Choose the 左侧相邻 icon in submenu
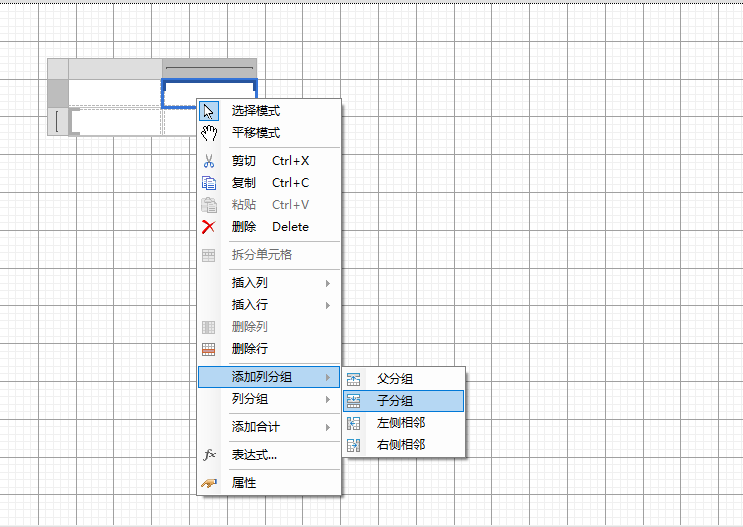The image size is (743, 527). click(354, 423)
